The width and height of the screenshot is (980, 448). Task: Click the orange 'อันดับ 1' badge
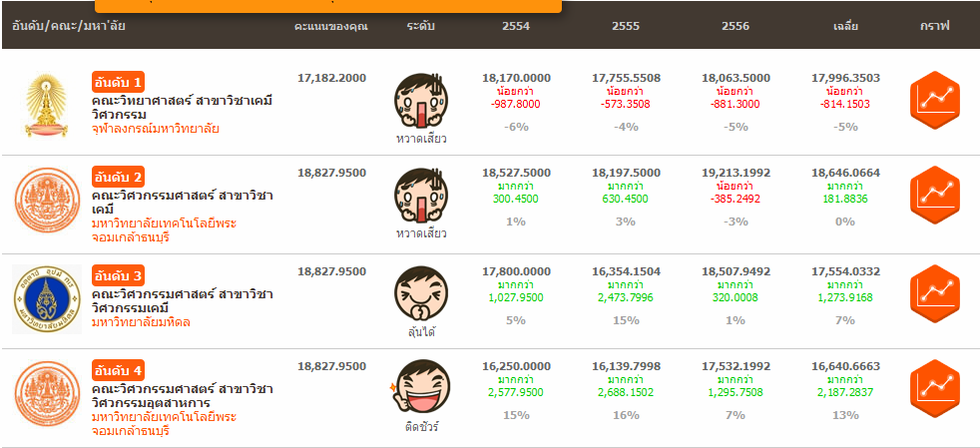pyautogui.click(x=120, y=81)
